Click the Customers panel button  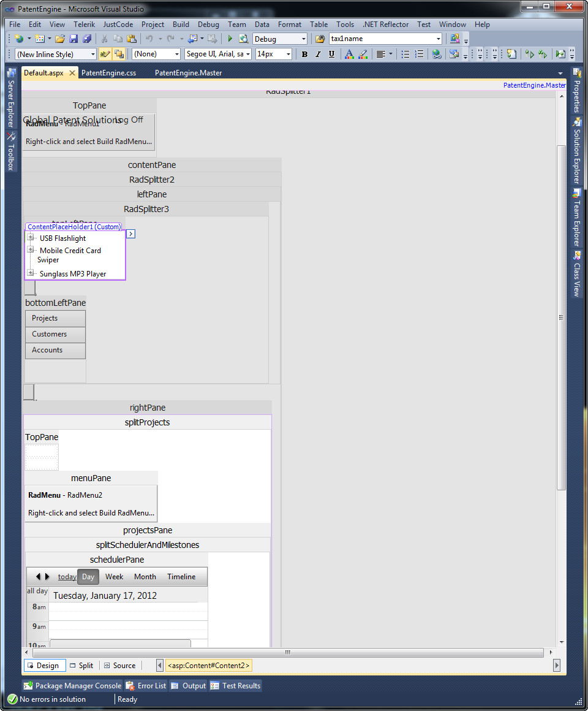pyautogui.click(x=55, y=334)
